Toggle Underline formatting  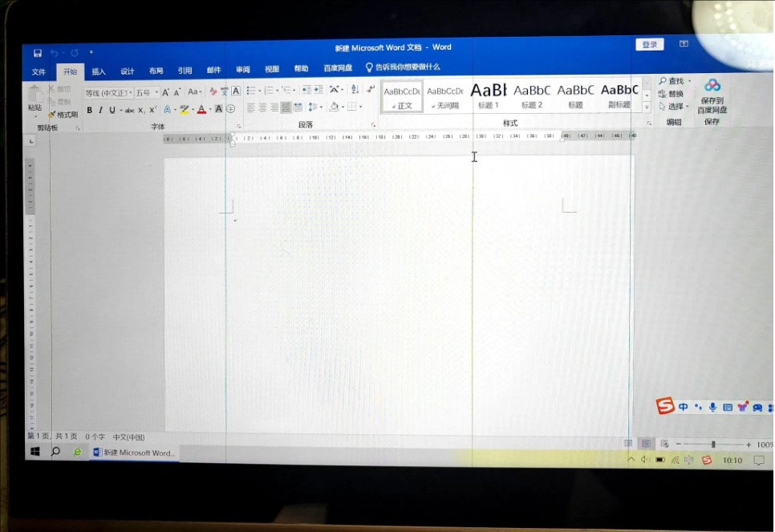(112, 110)
